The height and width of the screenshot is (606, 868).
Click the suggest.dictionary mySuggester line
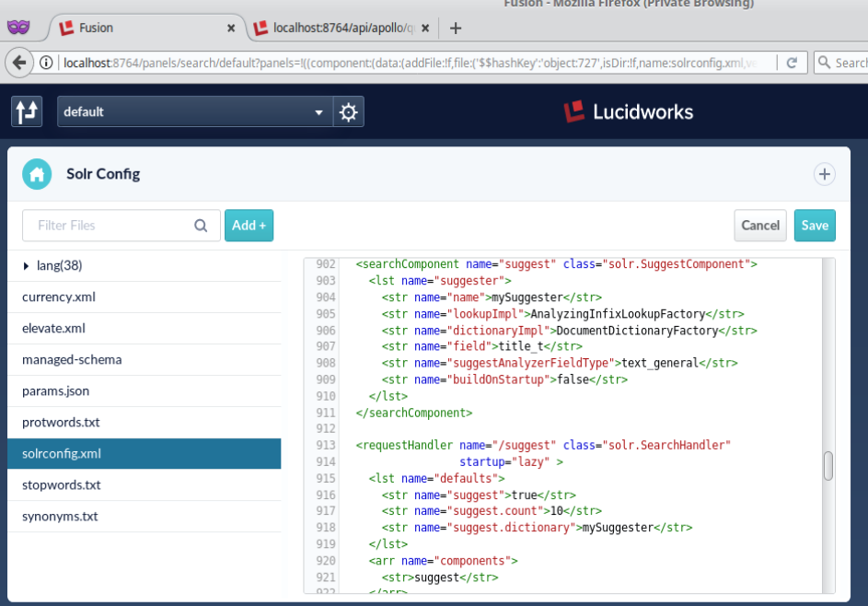(537, 528)
